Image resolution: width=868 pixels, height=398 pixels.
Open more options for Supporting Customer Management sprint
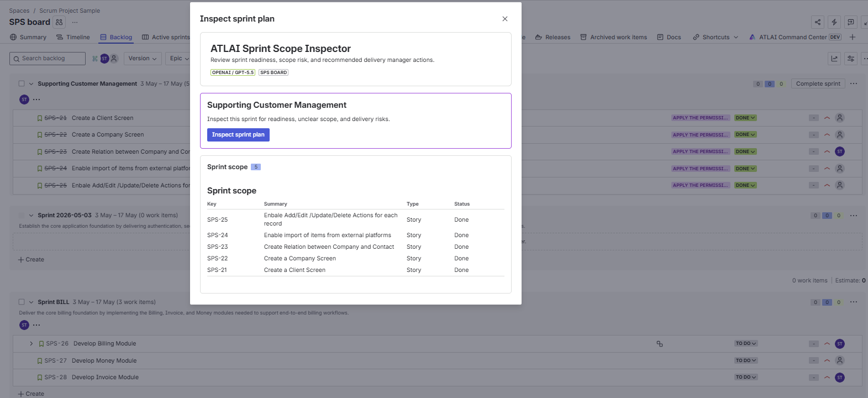(854, 84)
